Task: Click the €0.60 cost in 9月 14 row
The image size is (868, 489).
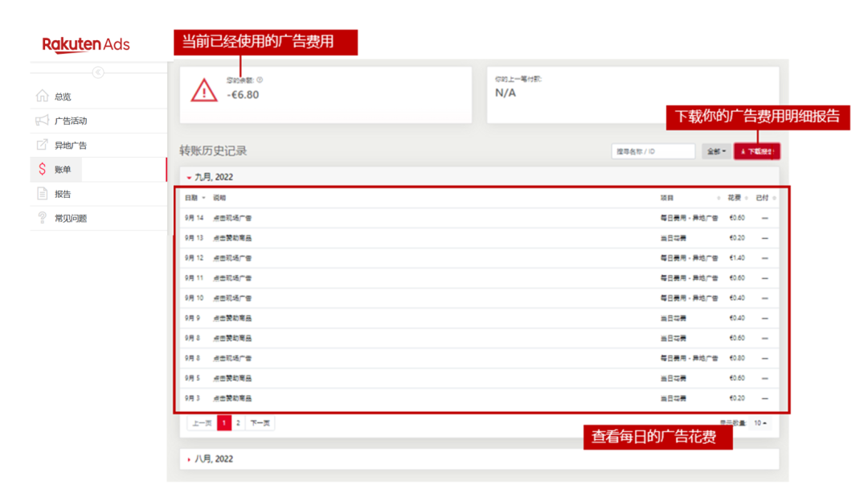Action: 737,218
